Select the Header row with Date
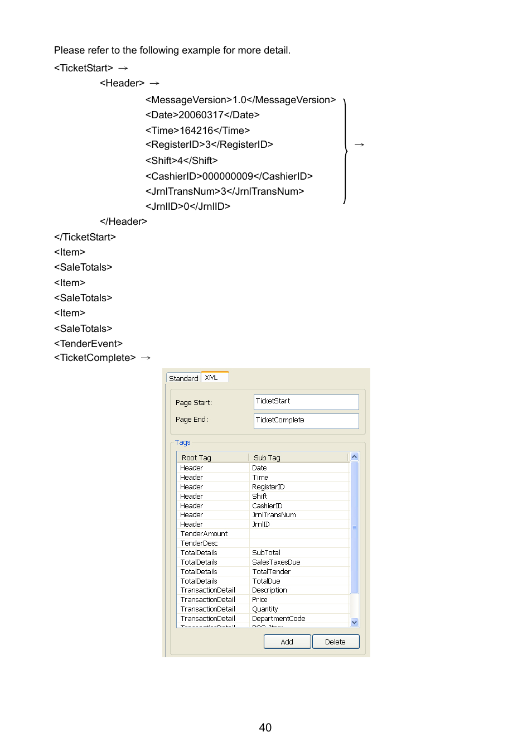This screenshot has height=756, width=532. coord(263,468)
